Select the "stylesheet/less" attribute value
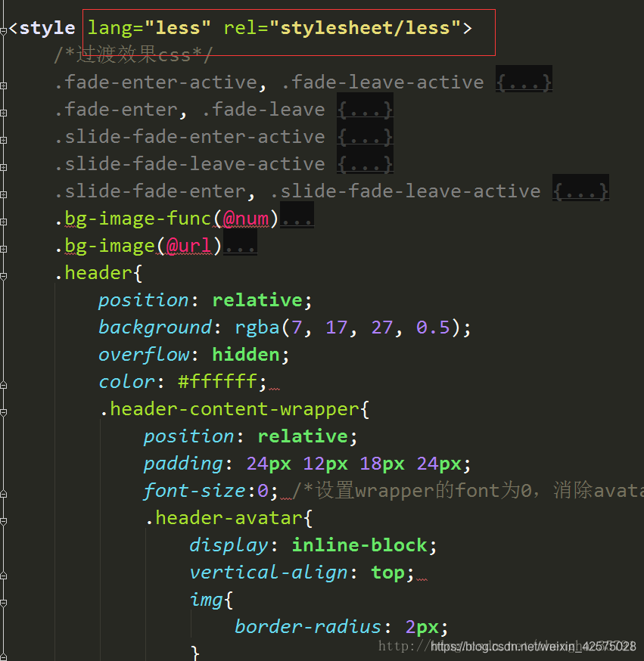 (x=366, y=28)
